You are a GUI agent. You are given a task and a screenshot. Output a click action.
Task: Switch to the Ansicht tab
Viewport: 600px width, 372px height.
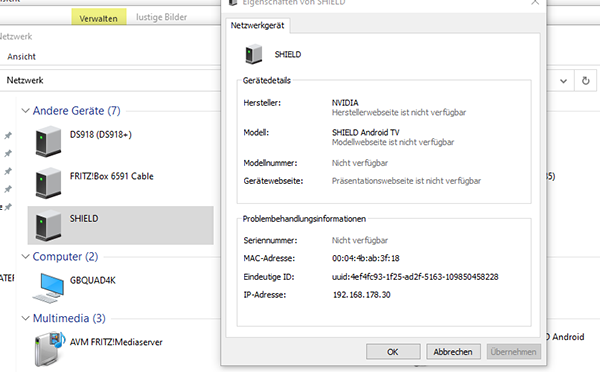[x=21, y=56]
